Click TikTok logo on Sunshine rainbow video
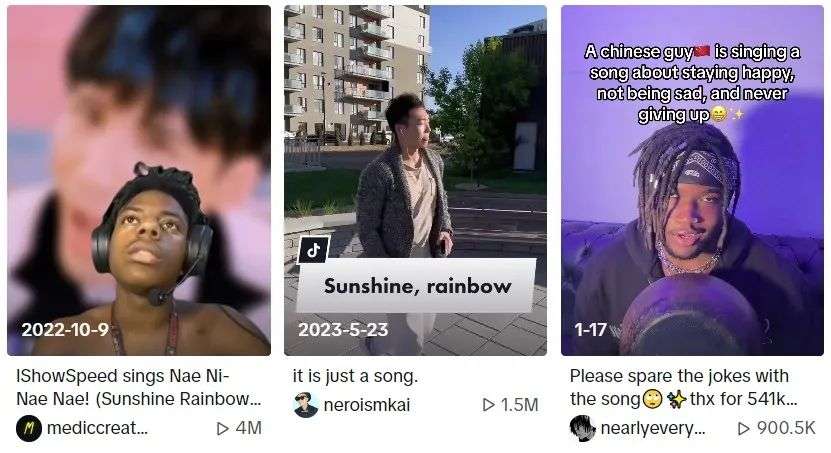831x453 pixels. click(314, 249)
